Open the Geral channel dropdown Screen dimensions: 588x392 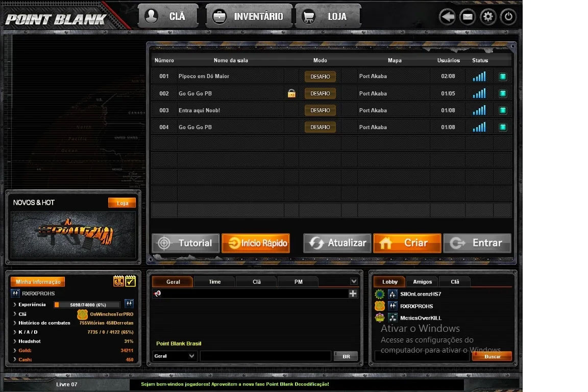coord(175,356)
